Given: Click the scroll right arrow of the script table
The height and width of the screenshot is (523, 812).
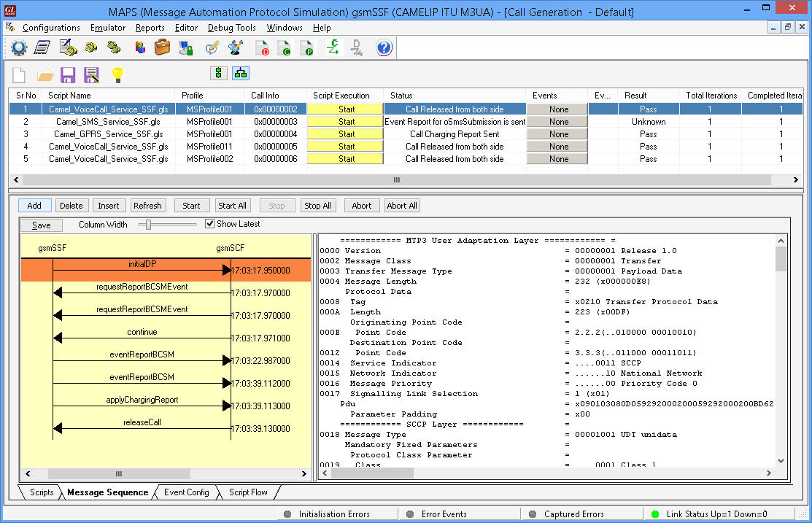Looking at the screenshot, I should tap(796, 179).
